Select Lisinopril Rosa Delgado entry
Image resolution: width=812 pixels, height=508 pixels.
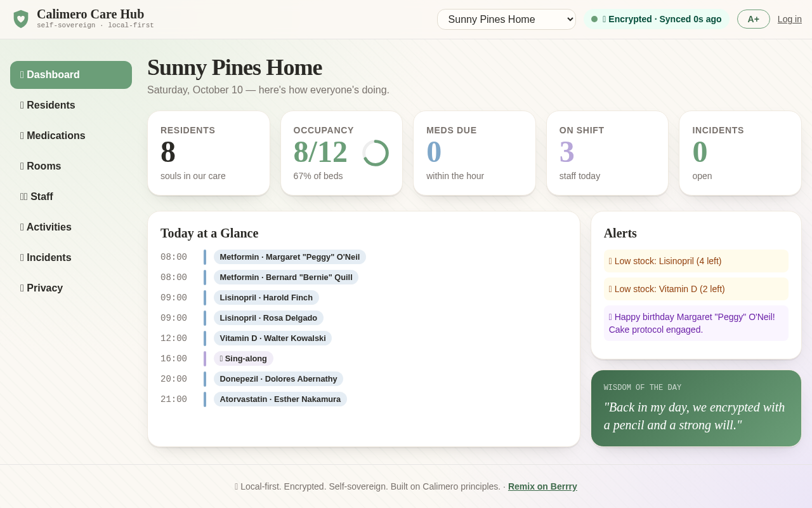tap(268, 318)
